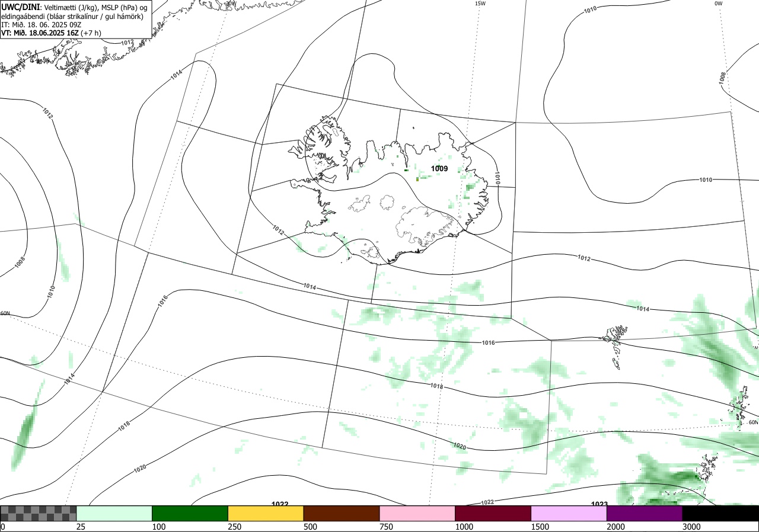Choose the yellow 250–500 legend swatch

pos(266,513)
